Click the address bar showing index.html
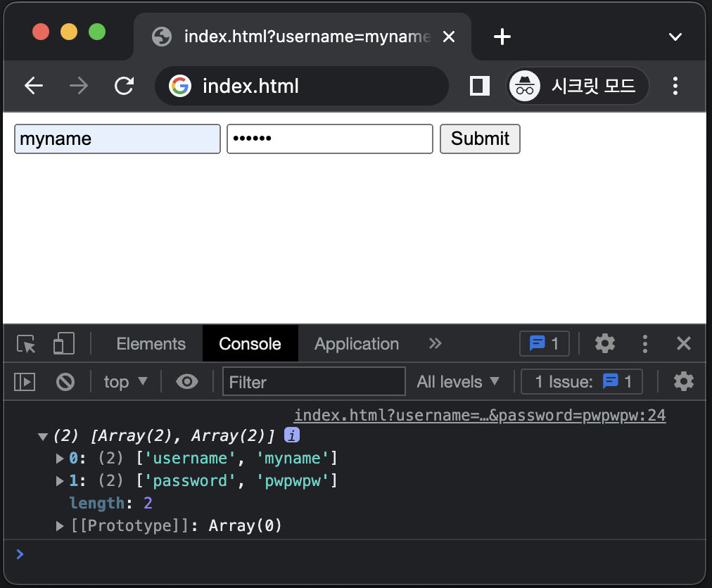712x588 pixels. [302, 86]
